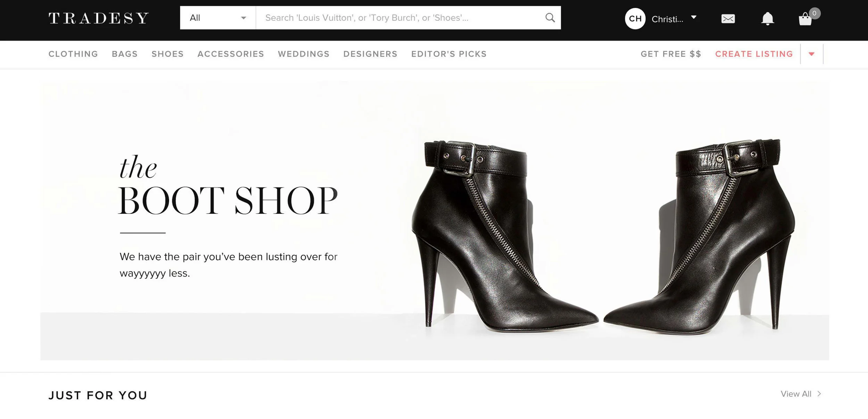Image resolution: width=868 pixels, height=419 pixels.
Task: Click the cart item count badge
Action: pyautogui.click(x=815, y=13)
